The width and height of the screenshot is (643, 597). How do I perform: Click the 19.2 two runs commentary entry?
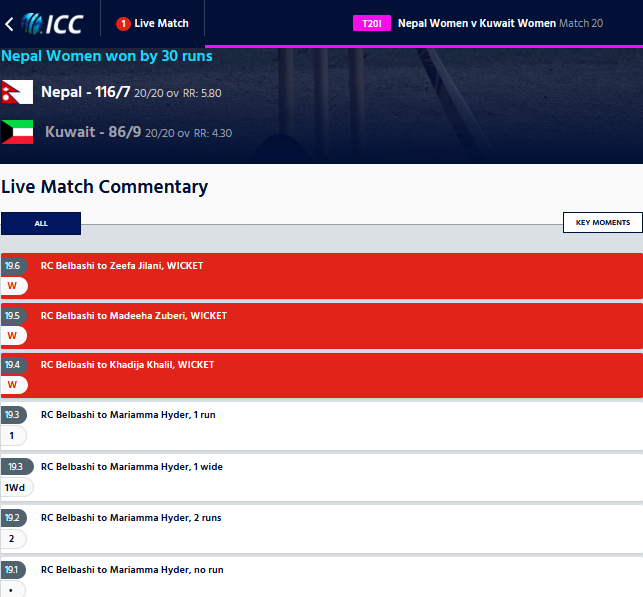coord(322,529)
